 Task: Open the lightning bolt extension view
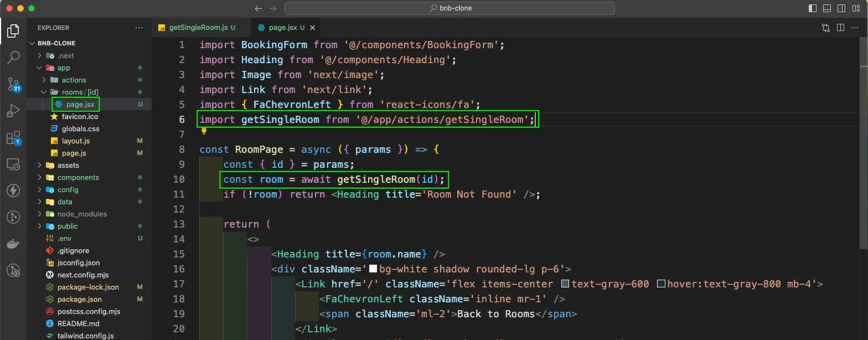[x=13, y=191]
